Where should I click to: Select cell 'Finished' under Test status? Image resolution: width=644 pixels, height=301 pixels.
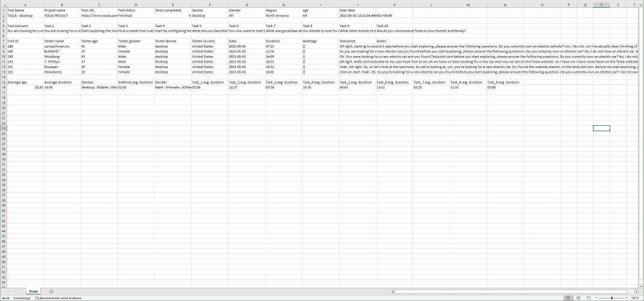pos(136,15)
